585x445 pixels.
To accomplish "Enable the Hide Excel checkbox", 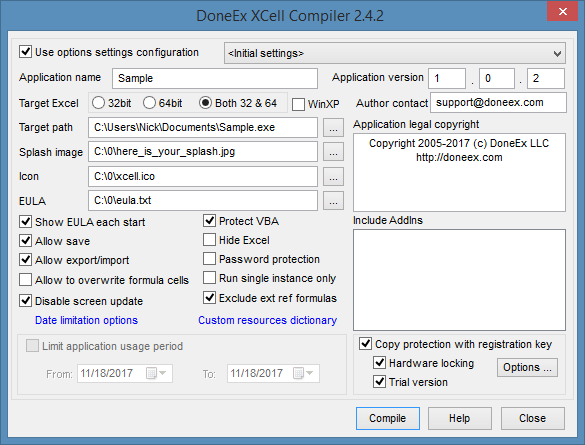I will click(x=210, y=239).
